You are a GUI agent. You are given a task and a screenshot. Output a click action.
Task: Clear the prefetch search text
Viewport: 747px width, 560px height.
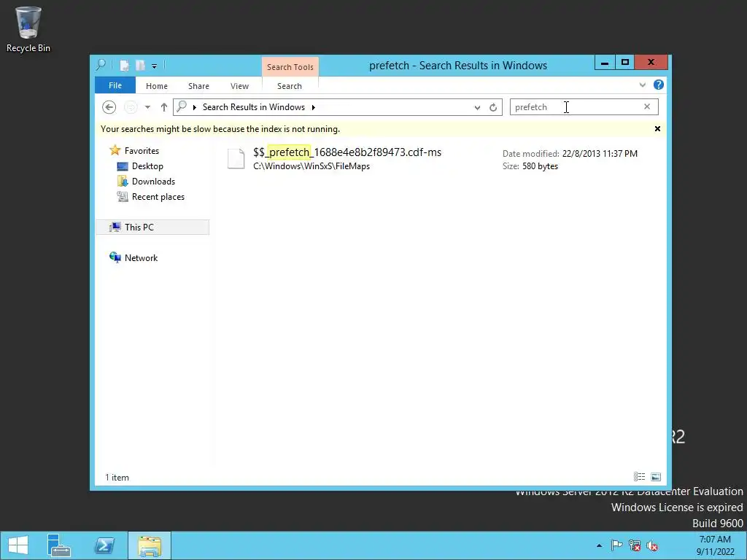(647, 106)
